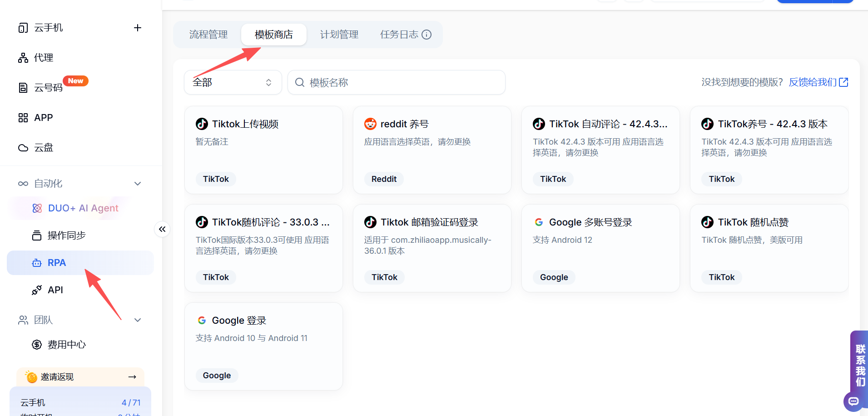
Task: Open the 计划管理 tab
Action: pyautogui.click(x=339, y=35)
